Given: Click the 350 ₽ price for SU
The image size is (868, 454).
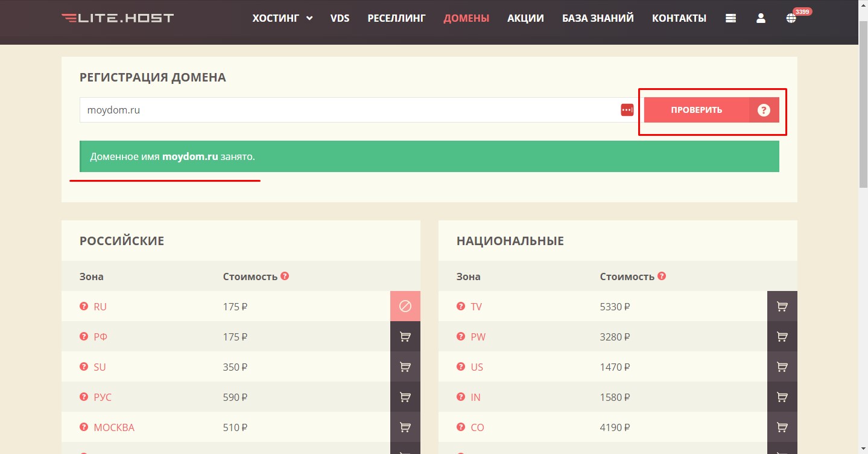Looking at the screenshot, I should click(235, 367).
